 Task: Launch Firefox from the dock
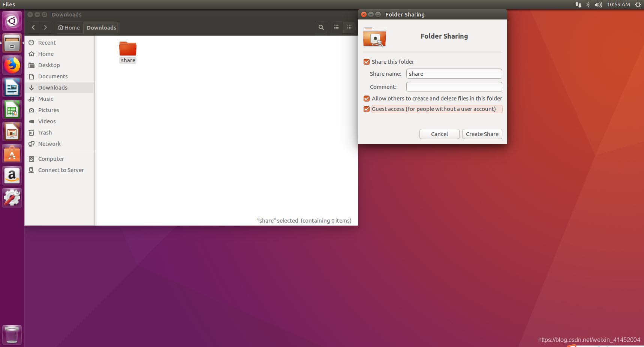pos(12,66)
